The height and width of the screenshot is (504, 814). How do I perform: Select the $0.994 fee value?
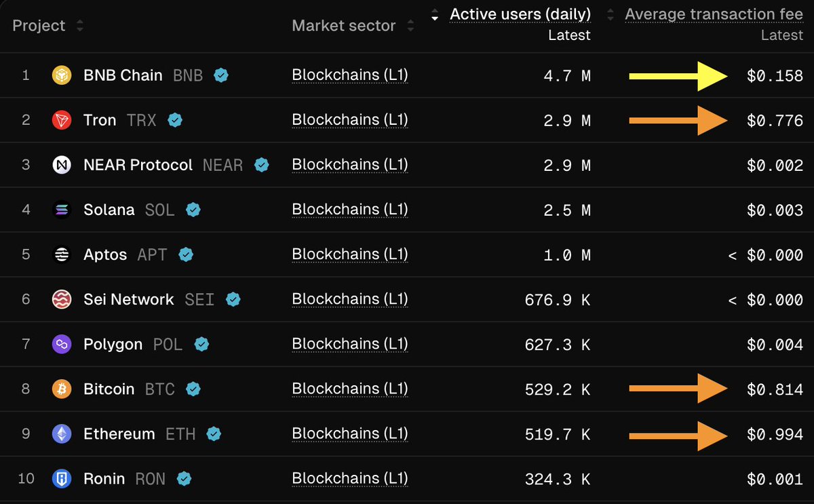(x=775, y=433)
